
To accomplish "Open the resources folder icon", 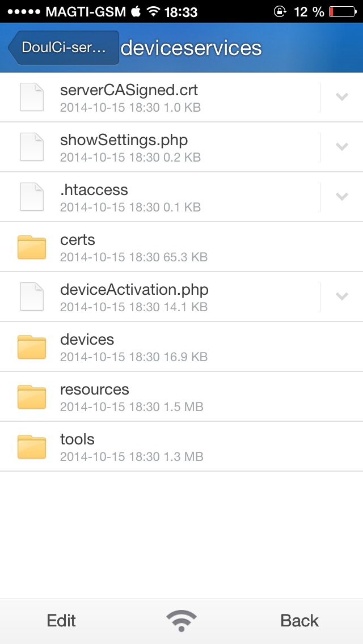I will click(x=32, y=397).
